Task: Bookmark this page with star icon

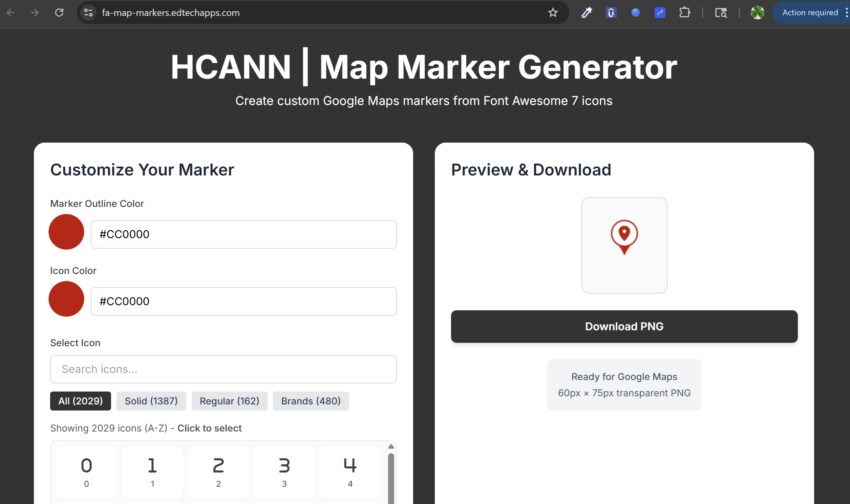Action: click(553, 12)
